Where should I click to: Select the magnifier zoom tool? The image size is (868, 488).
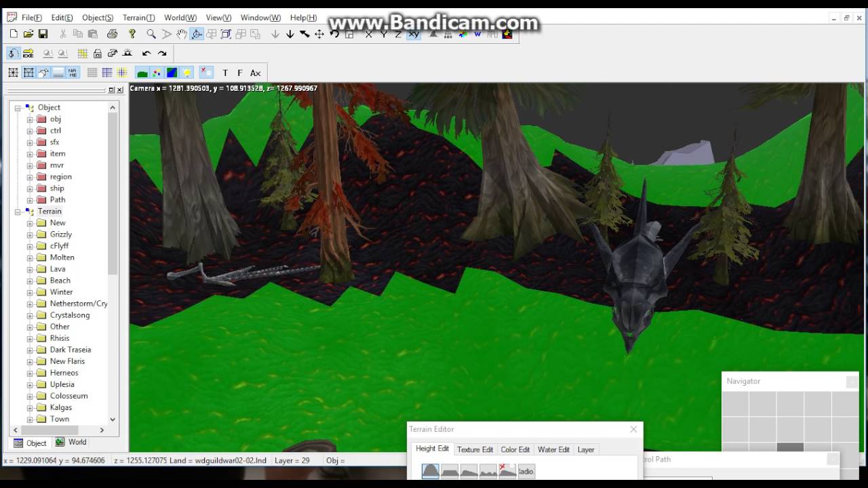151,34
